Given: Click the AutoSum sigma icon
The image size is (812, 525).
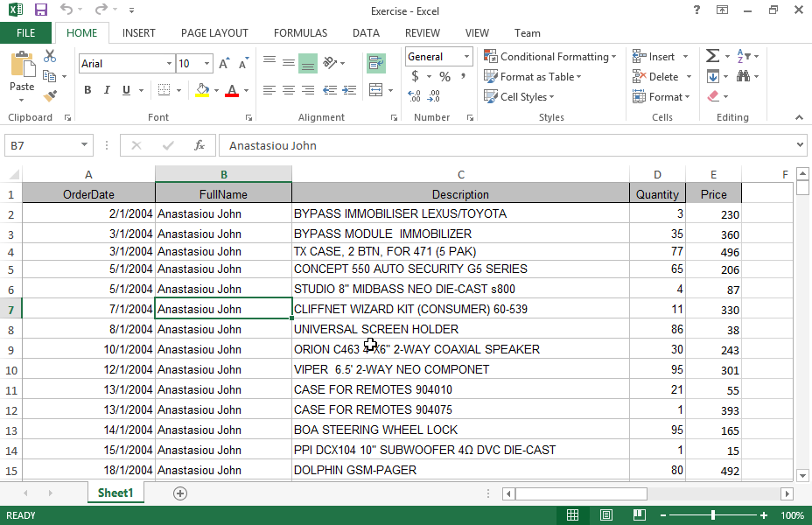Looking at the screenshot, I should (x=712, y=56).
